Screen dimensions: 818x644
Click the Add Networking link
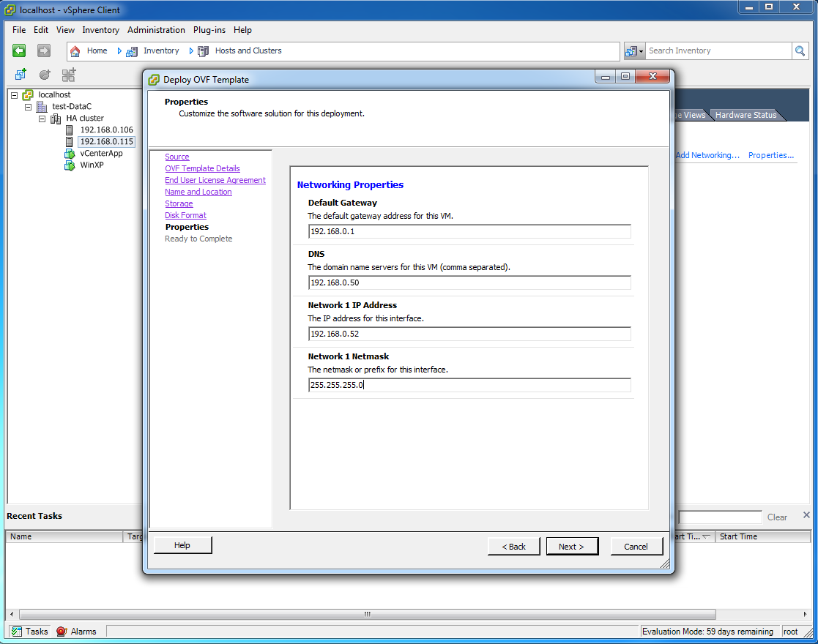pyautogui.click(x=707, y=155)
